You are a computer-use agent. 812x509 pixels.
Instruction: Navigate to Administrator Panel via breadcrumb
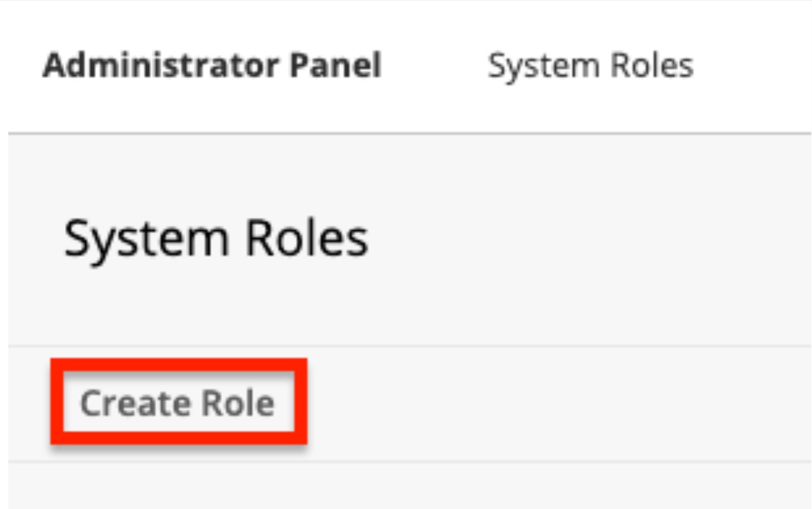(x=212, y=66)
